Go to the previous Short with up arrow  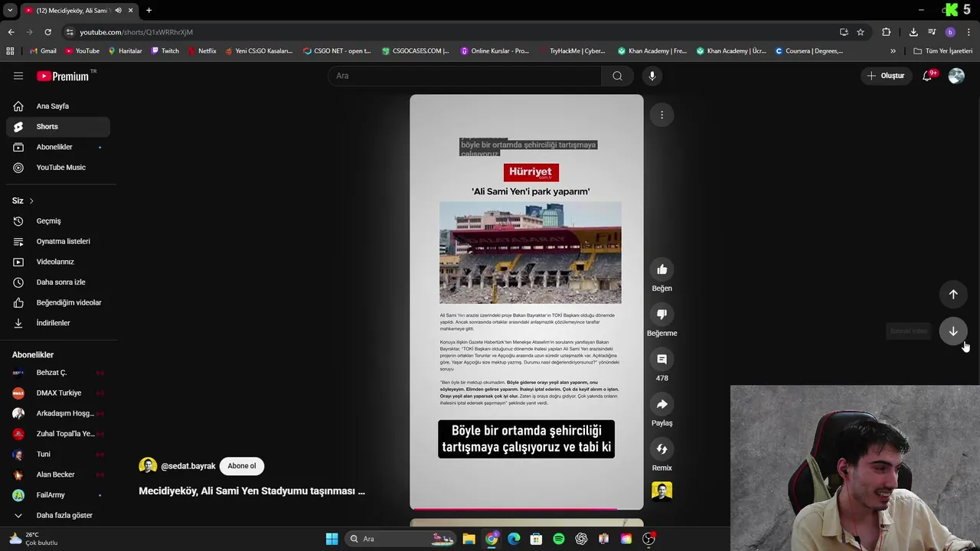[953, 295]
